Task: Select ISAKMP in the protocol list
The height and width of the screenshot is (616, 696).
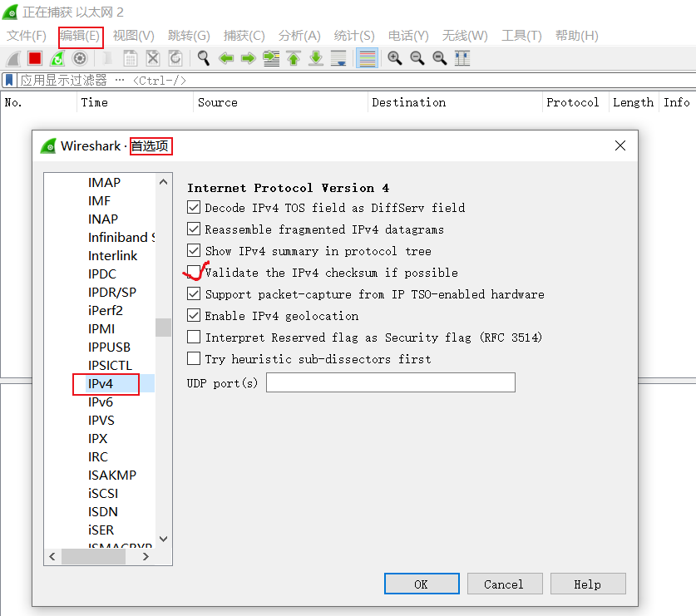Action: tap(112, 476)
